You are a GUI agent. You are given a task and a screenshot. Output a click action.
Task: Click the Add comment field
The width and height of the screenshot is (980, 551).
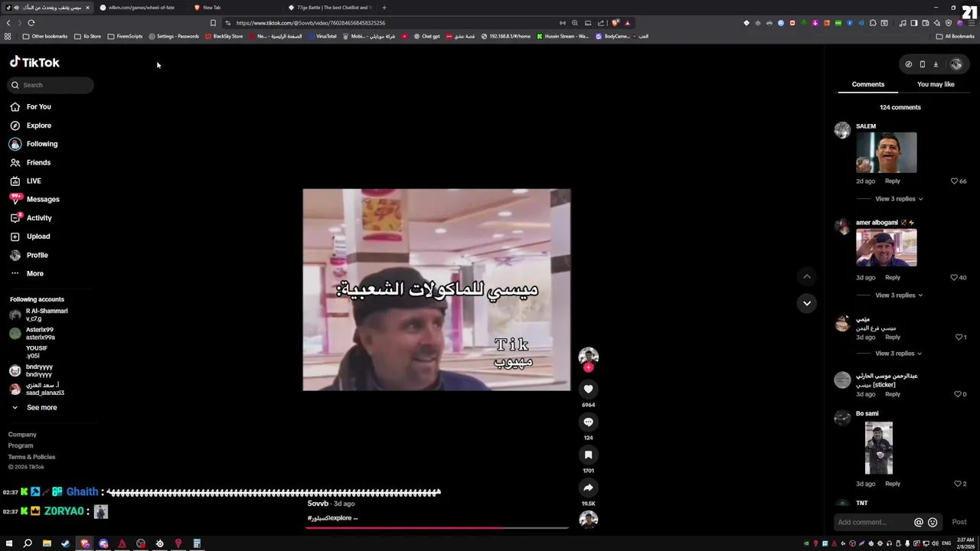[873, 522]
